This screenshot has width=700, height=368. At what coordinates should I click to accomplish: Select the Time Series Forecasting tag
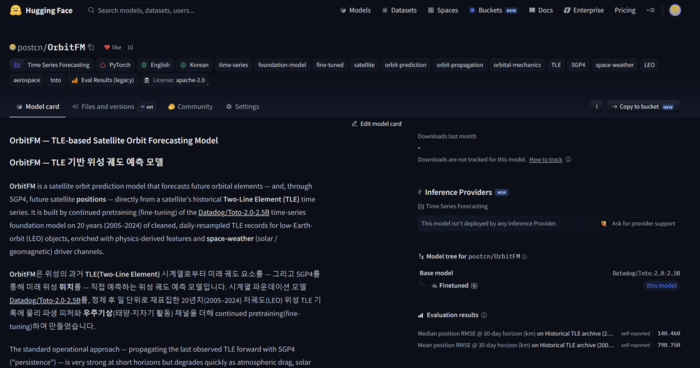click(x=51, y=65)
